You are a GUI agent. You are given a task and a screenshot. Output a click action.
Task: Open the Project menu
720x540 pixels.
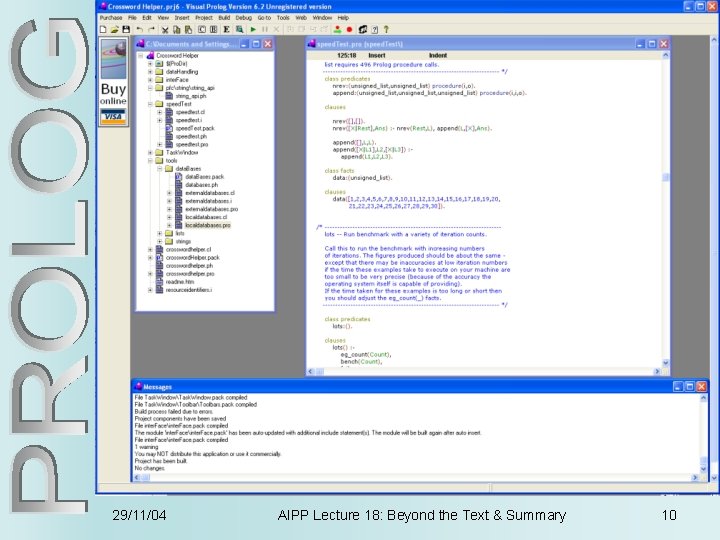coord(204,17)
